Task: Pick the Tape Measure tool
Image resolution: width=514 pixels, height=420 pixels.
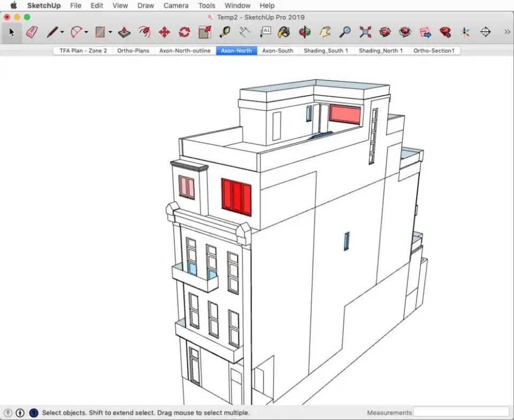Action: 224,32
